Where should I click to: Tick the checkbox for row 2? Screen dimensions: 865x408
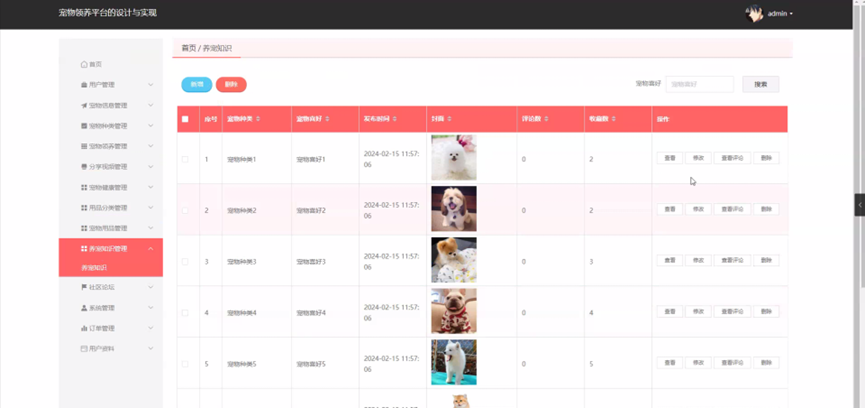185,211
